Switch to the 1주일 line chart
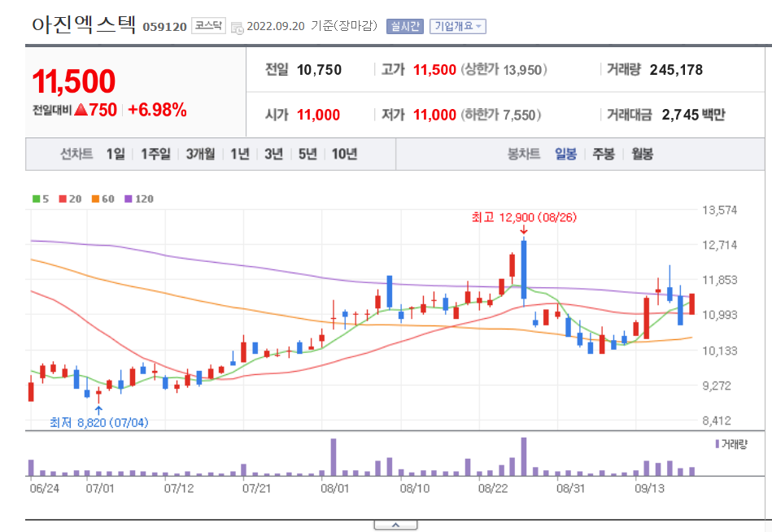This screenshot has height=532, width=772. point(155,154)
